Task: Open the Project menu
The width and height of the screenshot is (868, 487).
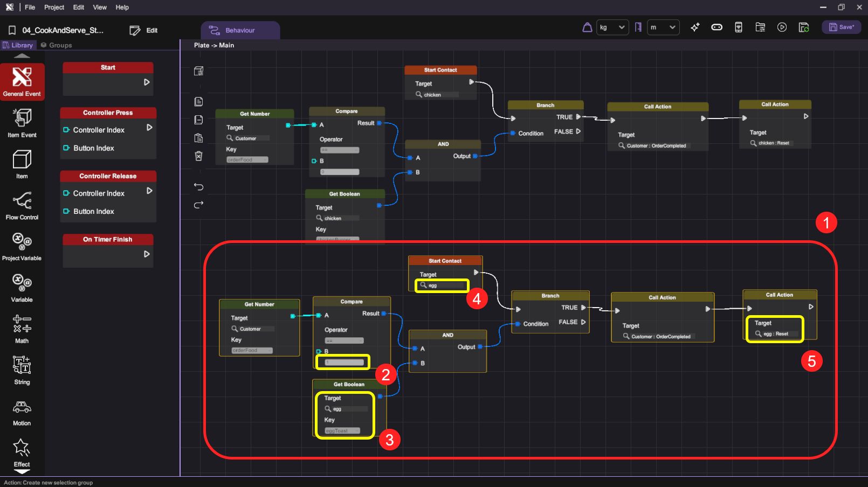Action: click(54, 8)
